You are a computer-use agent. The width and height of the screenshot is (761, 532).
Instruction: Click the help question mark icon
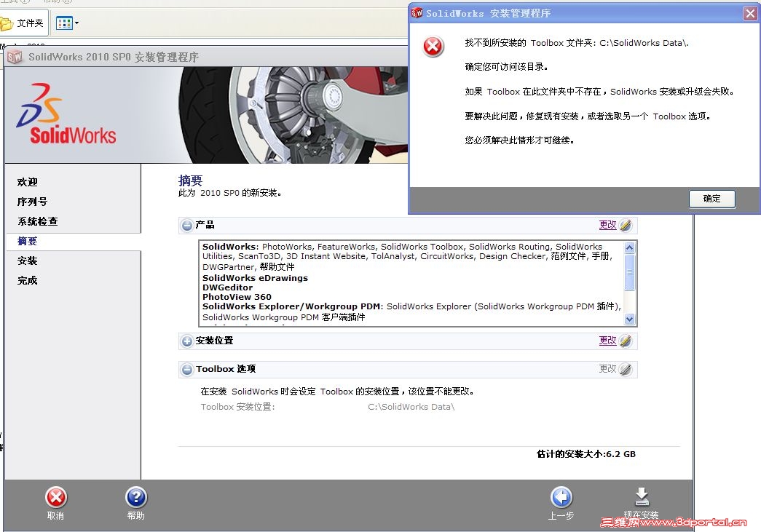[x=135, y=498]
